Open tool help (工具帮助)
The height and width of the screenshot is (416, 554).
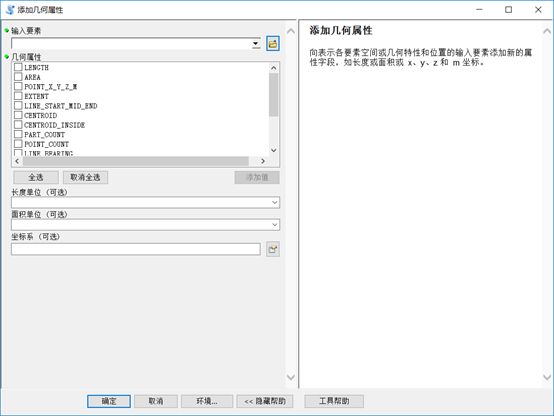tap(334, 401)
